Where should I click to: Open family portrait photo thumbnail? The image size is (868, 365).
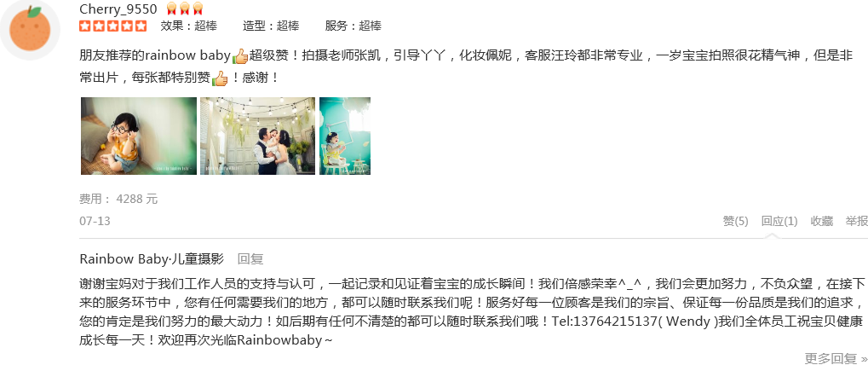[257, 136]
